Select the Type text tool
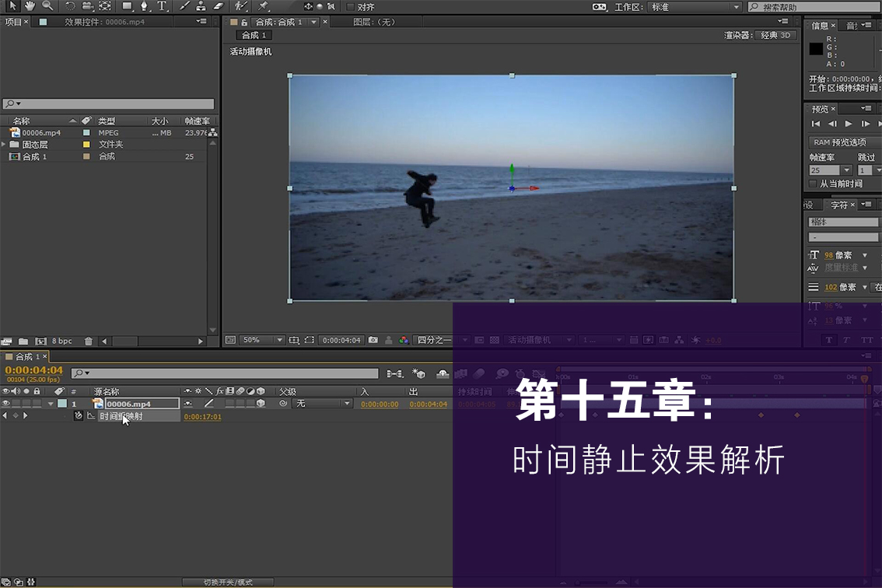The height and width of the screenshot is (588, 882). click(162, 6)
